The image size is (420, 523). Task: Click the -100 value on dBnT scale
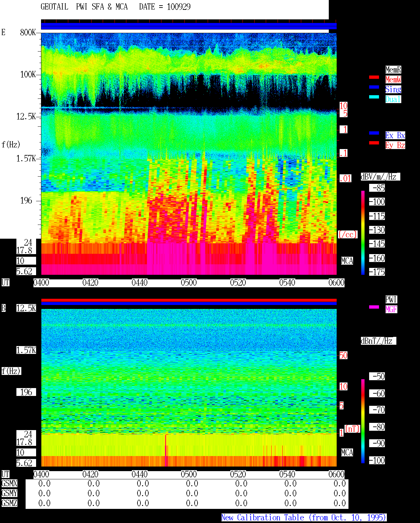(377, 460)
